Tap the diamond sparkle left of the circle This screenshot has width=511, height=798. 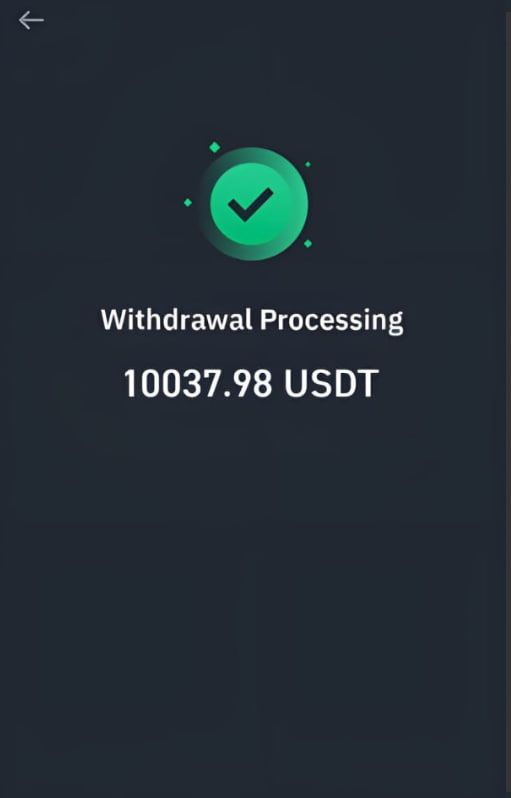click(188, 203)
